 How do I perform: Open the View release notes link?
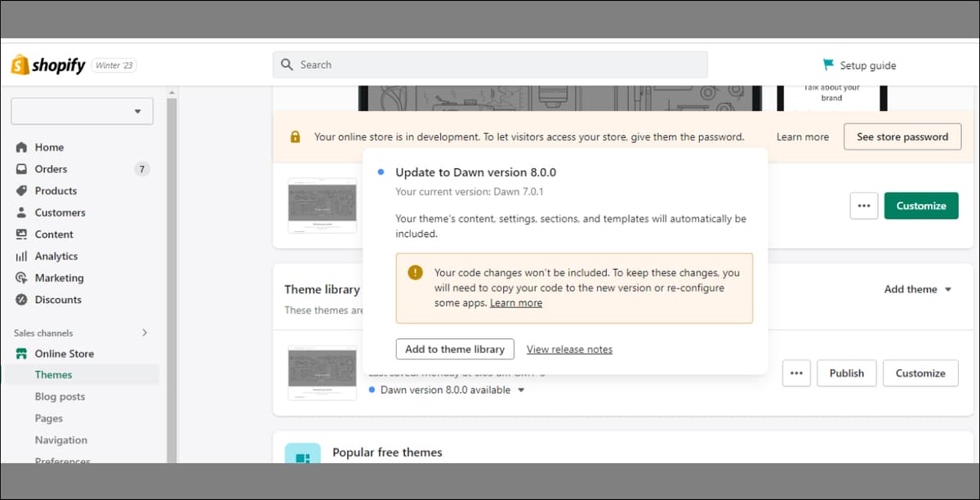[569, 350]
